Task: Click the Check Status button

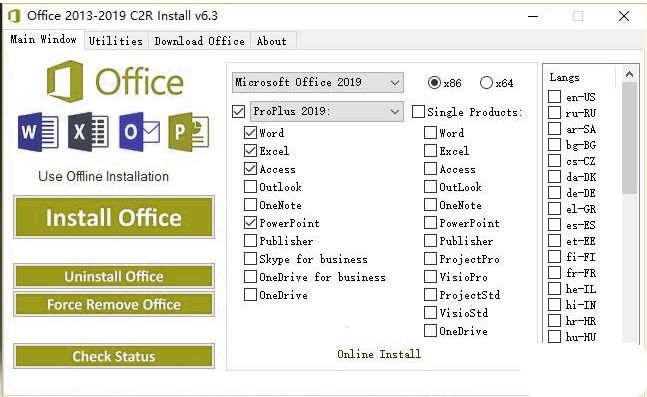Action: tap(114, 356)
